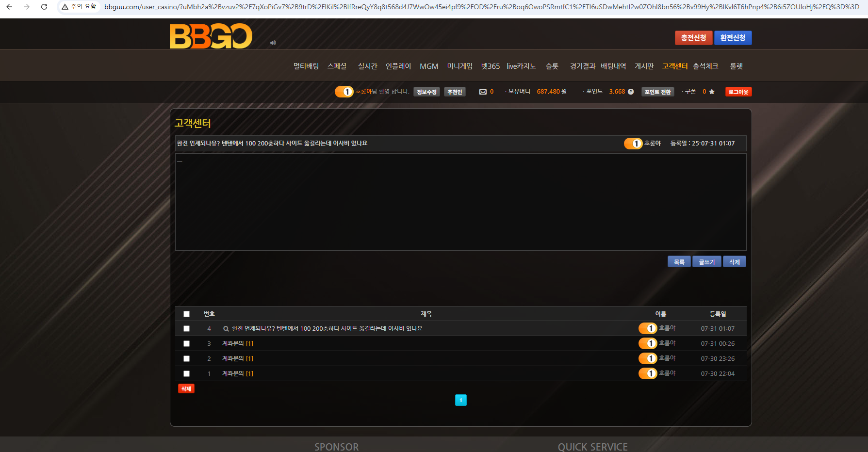Reload the page with browser refresh icon
Image resolution: width=868 pixels, height=452 pixels.
[x=44, y=7]
